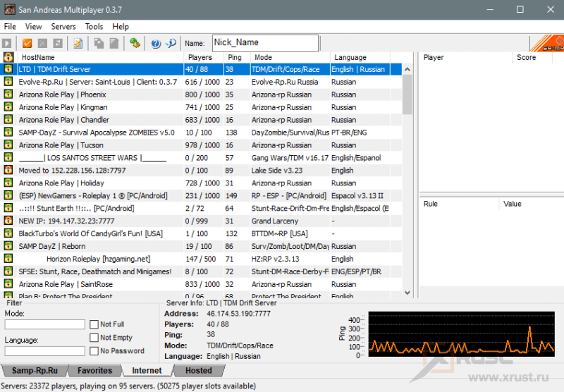This screenshot has height=392, width=564.
Task: Click the orange Add Server checkmark icon
Action: pos(27,44)
